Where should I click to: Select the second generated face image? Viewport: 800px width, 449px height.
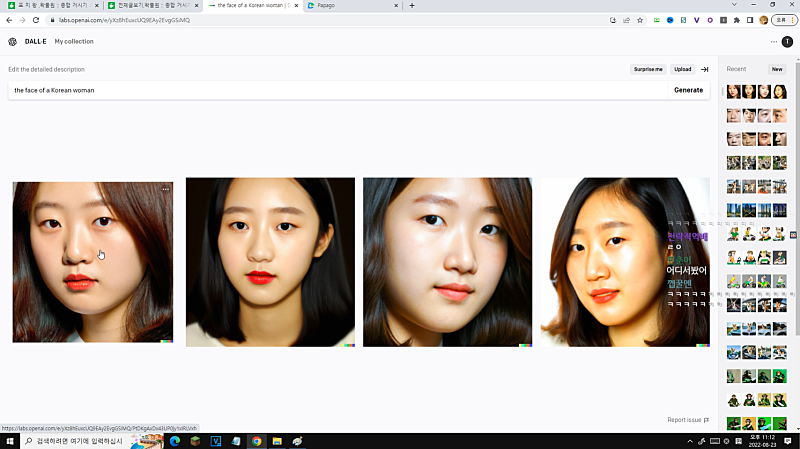pos(270,262)
